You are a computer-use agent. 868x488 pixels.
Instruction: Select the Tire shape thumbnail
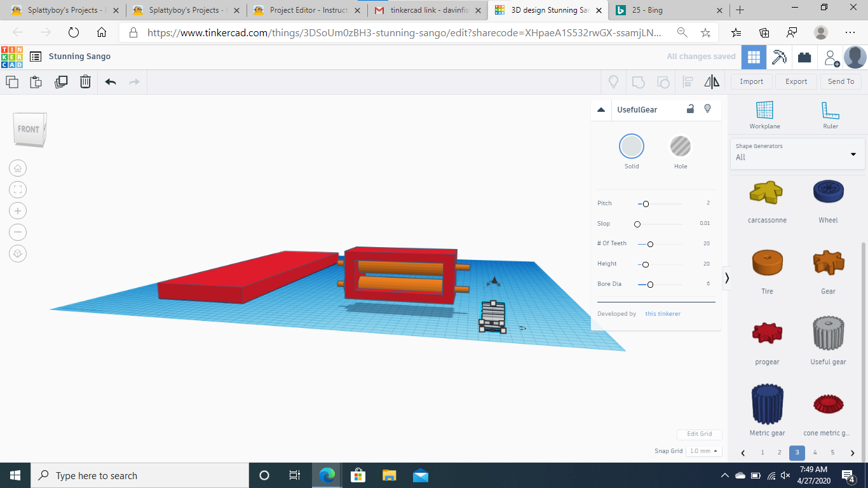pos(768,262)
